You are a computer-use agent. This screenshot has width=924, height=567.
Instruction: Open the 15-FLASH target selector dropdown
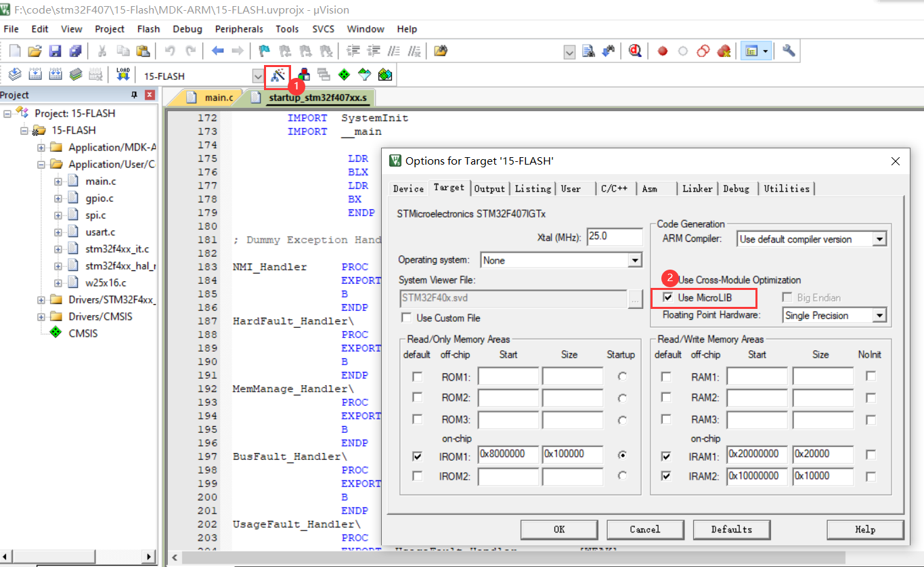click(257, 76)
